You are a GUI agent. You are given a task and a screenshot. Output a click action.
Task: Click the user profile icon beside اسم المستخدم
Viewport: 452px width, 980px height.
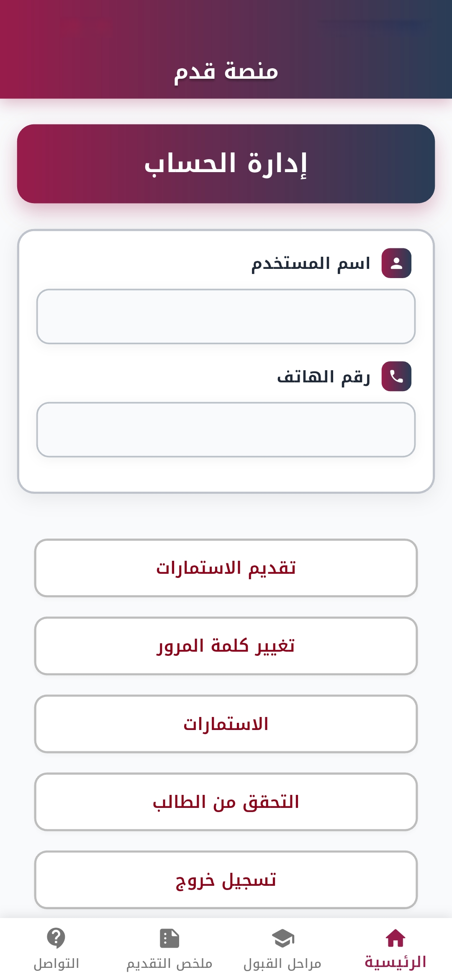[x=396, y=263]
